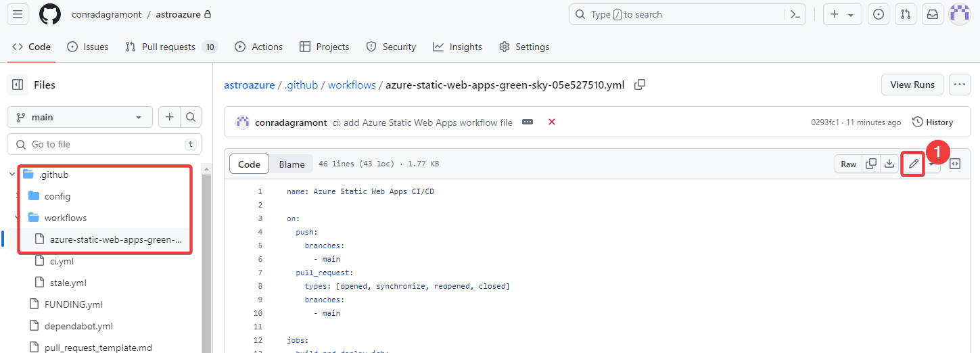Copy the file path icon

639,85
